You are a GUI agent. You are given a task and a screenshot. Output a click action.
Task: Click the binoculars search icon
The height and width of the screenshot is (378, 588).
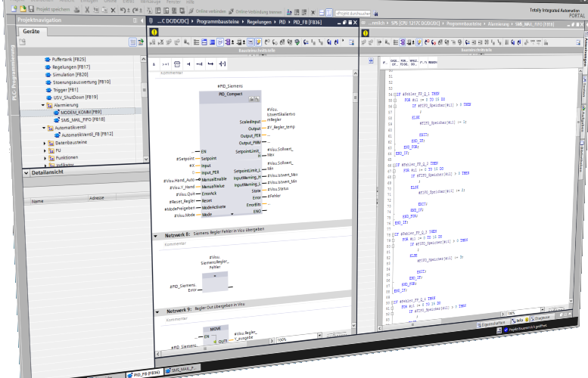(x=376, y=14)
